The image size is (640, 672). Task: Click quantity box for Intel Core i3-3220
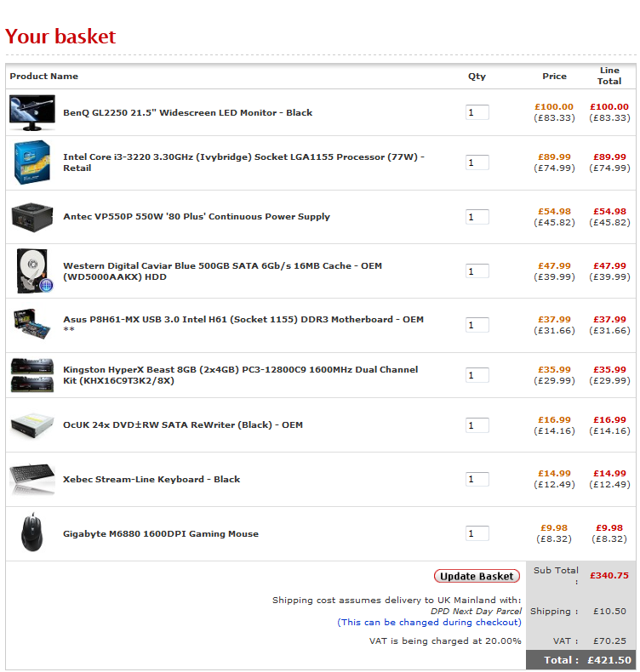(477, 162)
